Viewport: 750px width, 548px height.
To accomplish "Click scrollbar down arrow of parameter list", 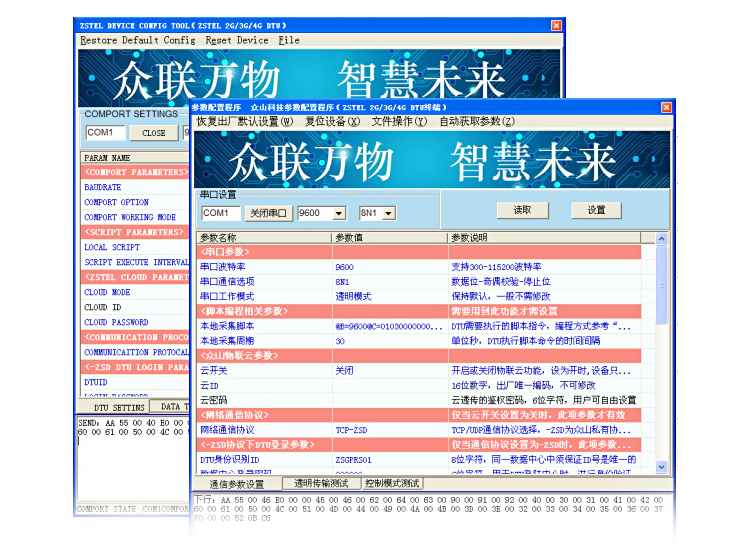I will 662,467.
